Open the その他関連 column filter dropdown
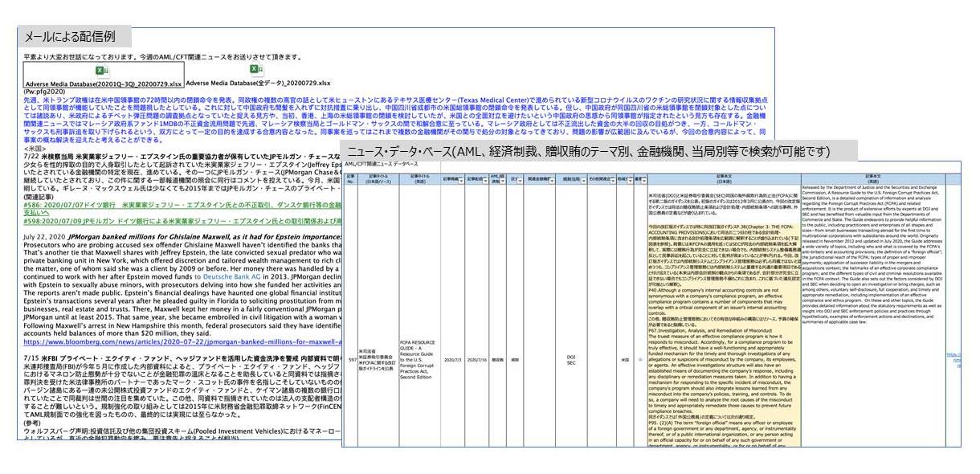Viewport: 980px width, 474px height. (612, 182)
